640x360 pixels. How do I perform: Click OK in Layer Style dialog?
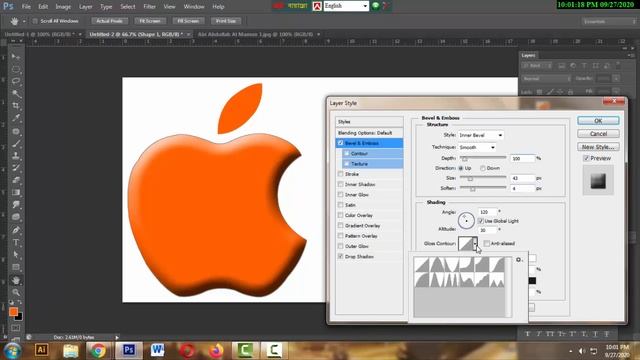pyautogui.click(x=598, y=120)
